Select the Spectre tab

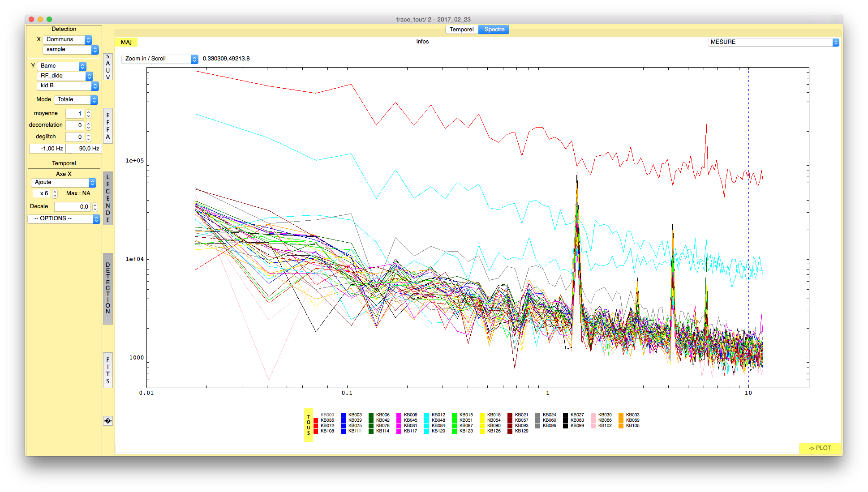pyautogui.click(x=494, y=30)
